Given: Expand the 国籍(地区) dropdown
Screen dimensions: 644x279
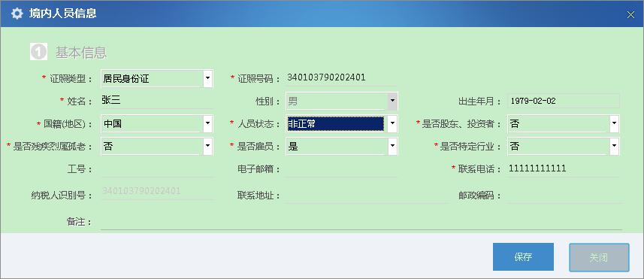Looking at the screenshot, I should point(208,123).
